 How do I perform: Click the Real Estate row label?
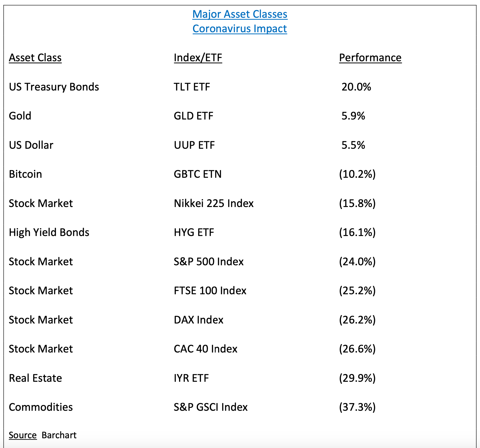pyautogui.click(x=35, y=378)
